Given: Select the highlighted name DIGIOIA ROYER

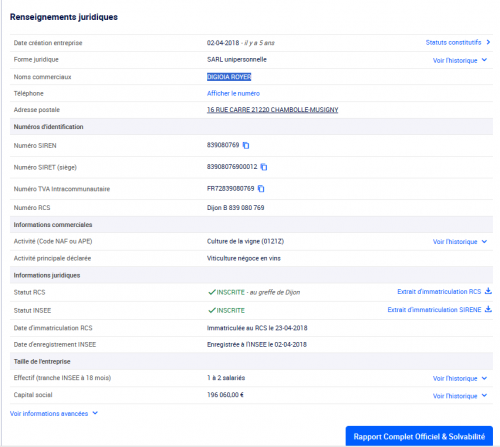Looking at the screenshot, I should (229, 77).
